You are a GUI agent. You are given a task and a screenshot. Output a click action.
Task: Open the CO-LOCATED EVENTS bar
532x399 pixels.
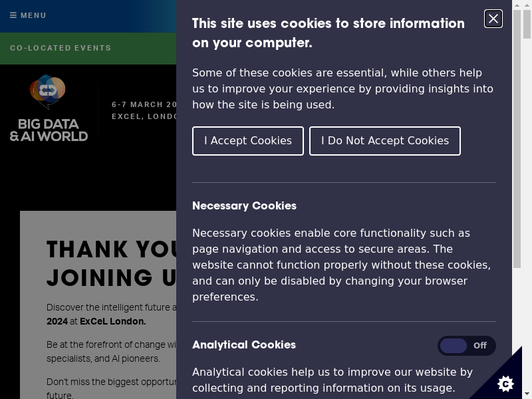click(88, 48)
